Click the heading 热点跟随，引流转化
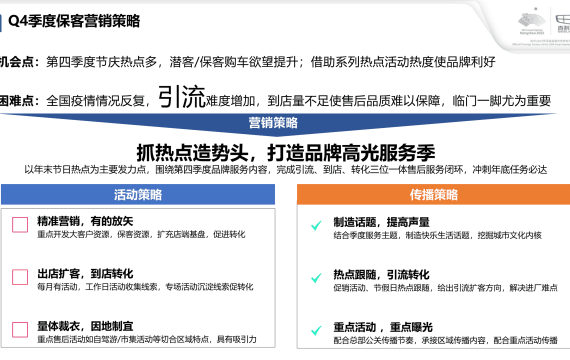 click(382, 274)
